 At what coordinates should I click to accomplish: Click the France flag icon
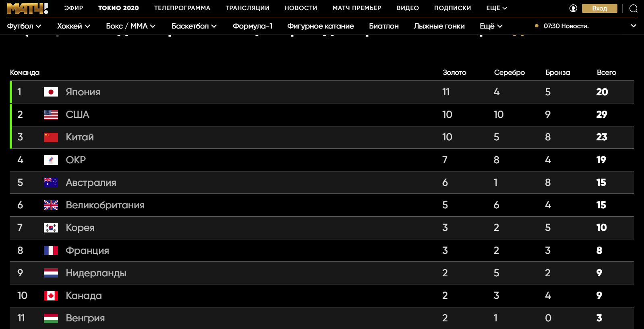click(x=51, y=251)
